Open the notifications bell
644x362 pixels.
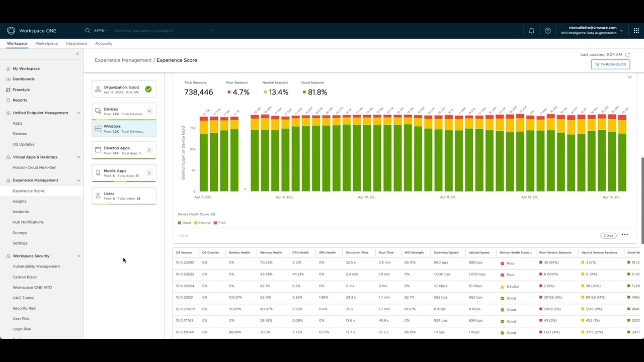coord(531,31)
